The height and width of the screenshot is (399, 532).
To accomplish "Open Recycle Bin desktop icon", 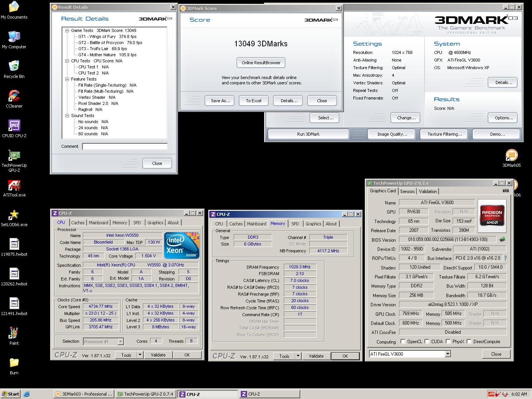I will [x=14, y=70].
